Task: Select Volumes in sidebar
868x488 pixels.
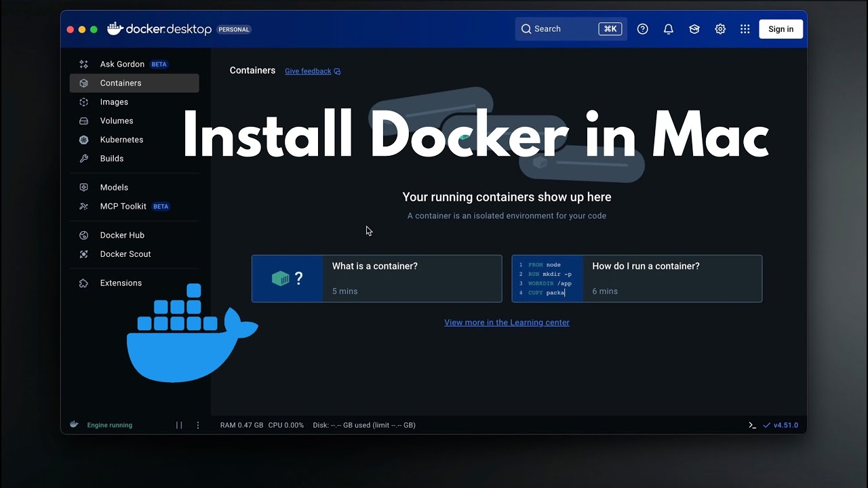Action: pyautogui.click(x=134, y=121)
